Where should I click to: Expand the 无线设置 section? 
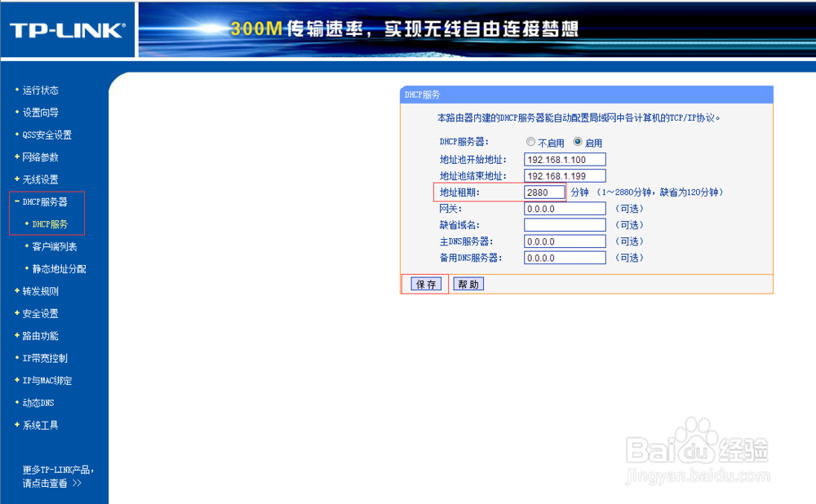tap(38, 179)
